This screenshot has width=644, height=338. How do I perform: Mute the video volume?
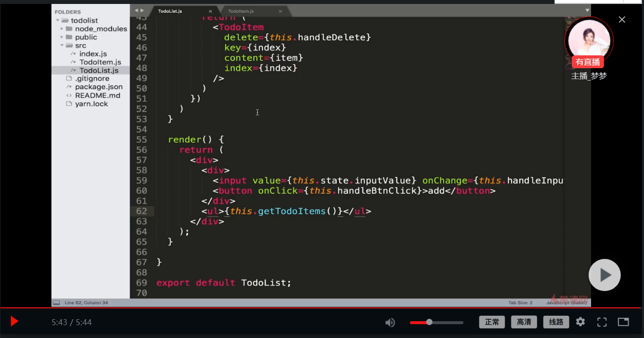(390, 322)
